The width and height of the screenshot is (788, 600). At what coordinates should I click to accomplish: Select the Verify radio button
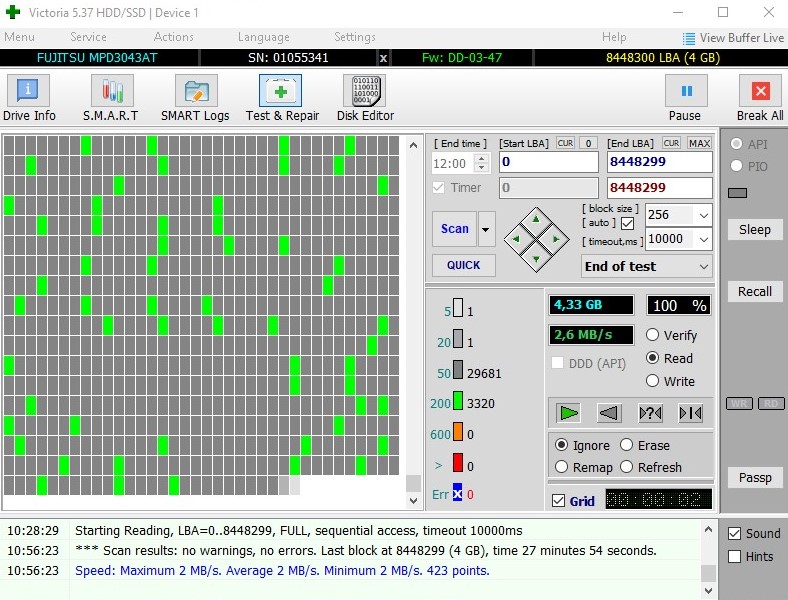click(x=653, y=335)
